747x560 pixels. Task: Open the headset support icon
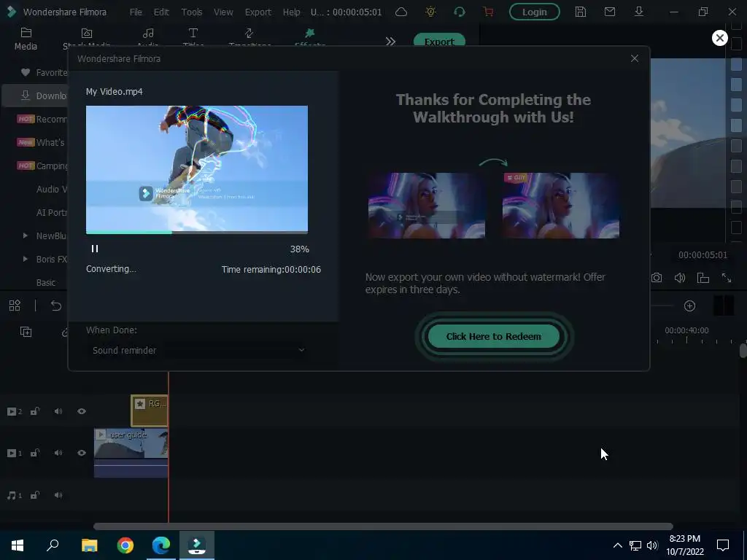coord(460,12)
